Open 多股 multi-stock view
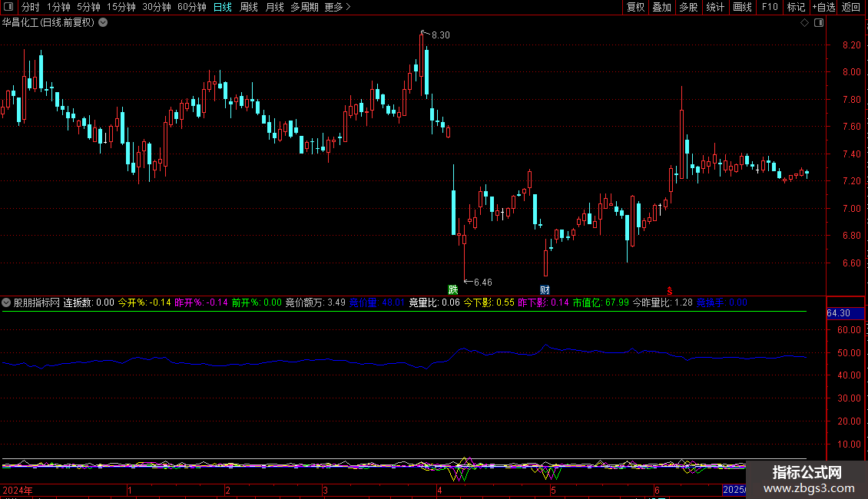This screenshot has height=499, width=868. [x=689, y=7]
